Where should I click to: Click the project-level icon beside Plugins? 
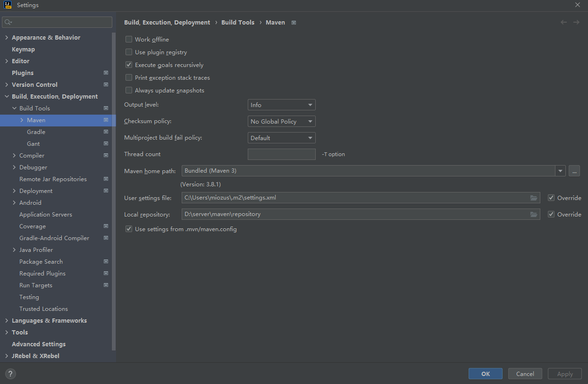click(106, 73)
